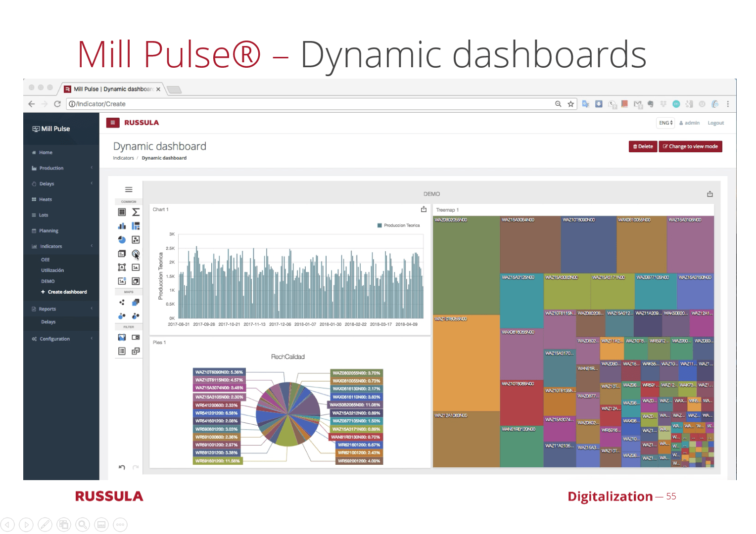Click WR591601200: 11.56% pie label

218,461
